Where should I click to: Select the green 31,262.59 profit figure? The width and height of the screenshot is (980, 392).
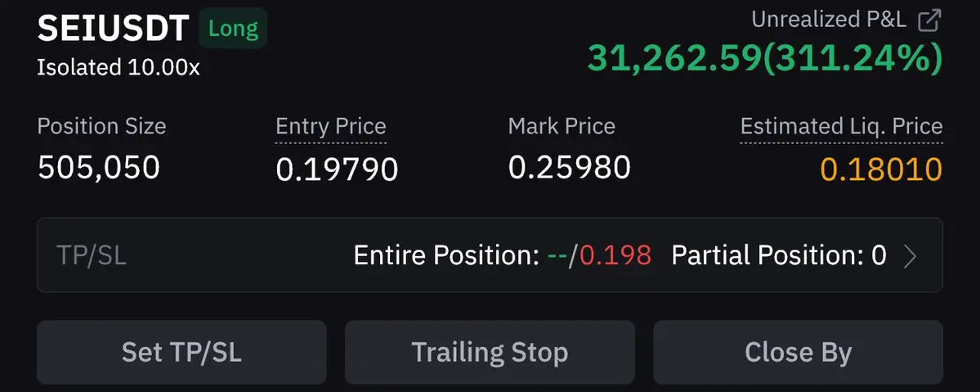coord(674,59)
